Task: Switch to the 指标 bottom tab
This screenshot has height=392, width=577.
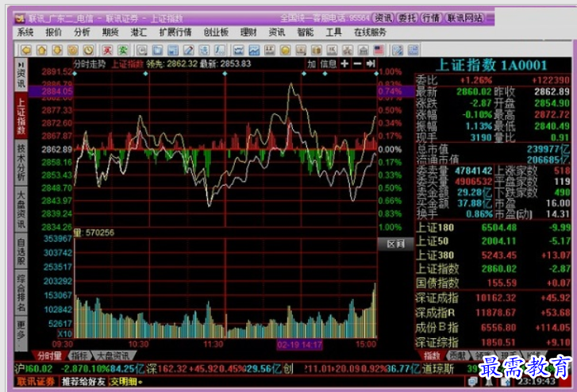Action: 79,355
